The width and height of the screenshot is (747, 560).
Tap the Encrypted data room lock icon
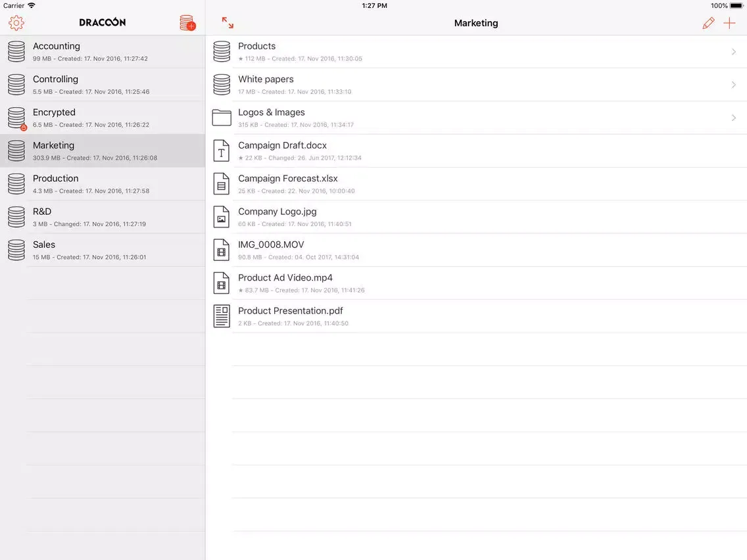24,128
